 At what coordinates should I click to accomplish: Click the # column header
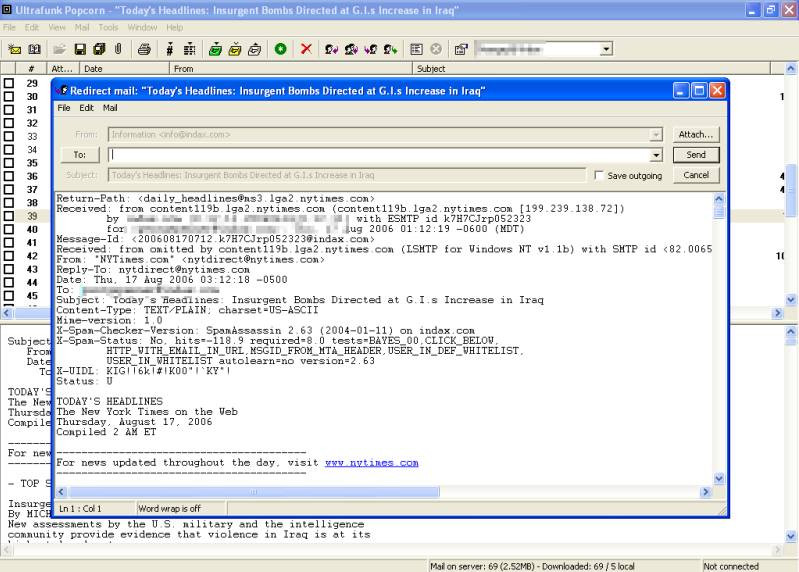(31, 68)
